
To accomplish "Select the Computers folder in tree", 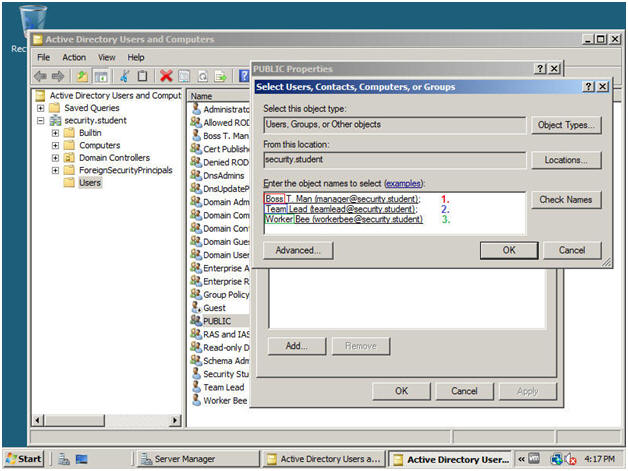I will [x=99, y=145].
